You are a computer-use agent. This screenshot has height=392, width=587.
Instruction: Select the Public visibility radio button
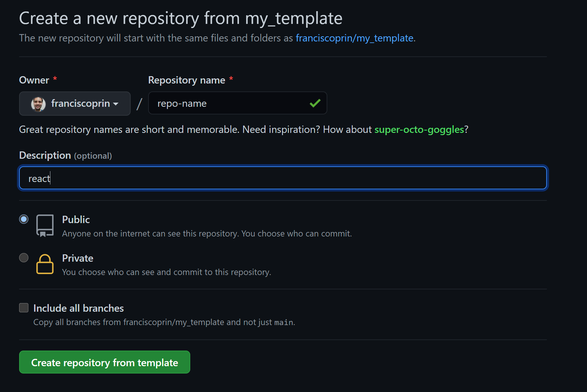24,219
